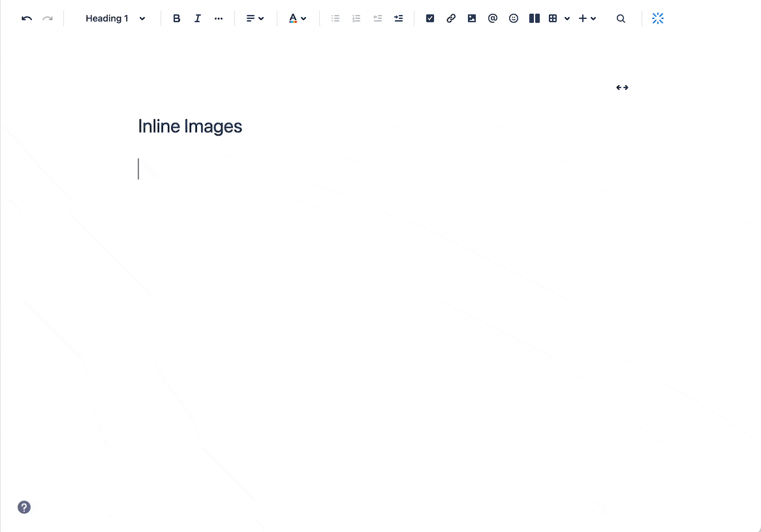Viewport: 761px width, 532px height.
Task: Click the Inline Images page title
Action: [x=190, y=126]
